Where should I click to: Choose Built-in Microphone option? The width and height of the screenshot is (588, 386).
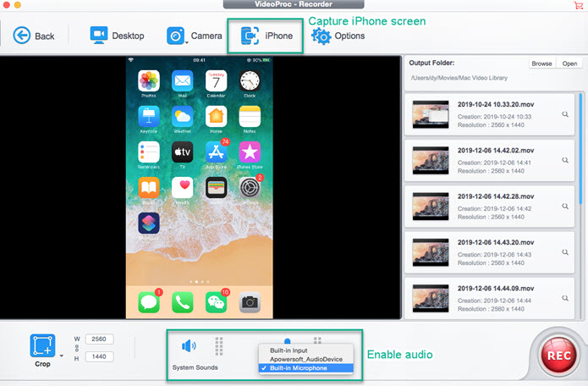(305, 368)
